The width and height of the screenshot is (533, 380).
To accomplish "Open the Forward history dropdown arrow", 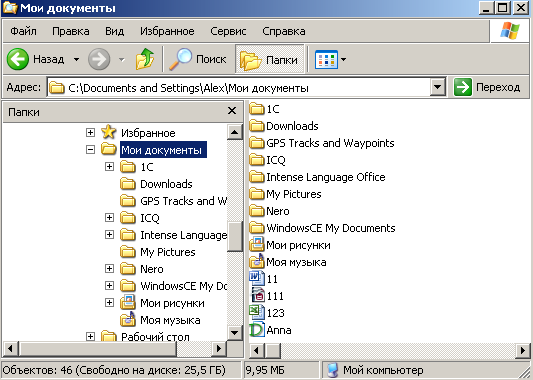I will tap(121, 60).
